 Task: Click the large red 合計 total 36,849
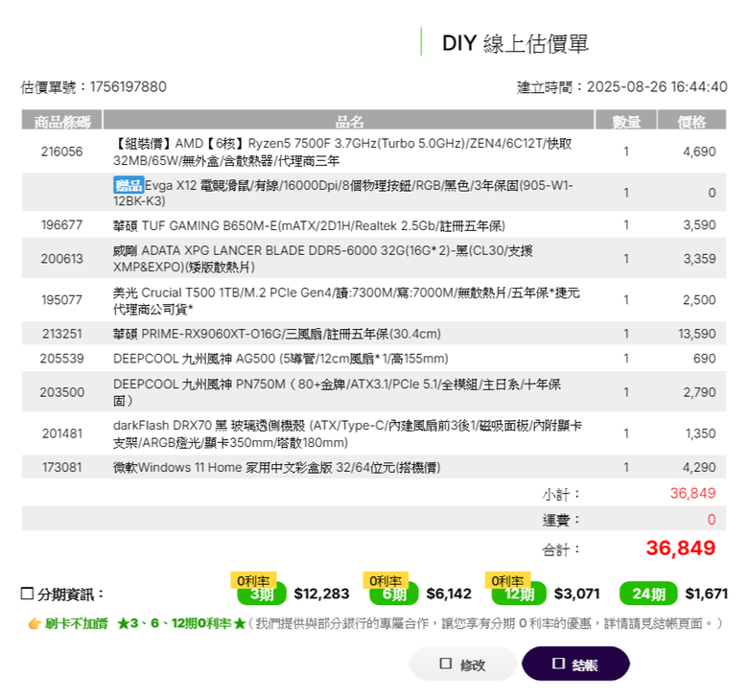681,548
